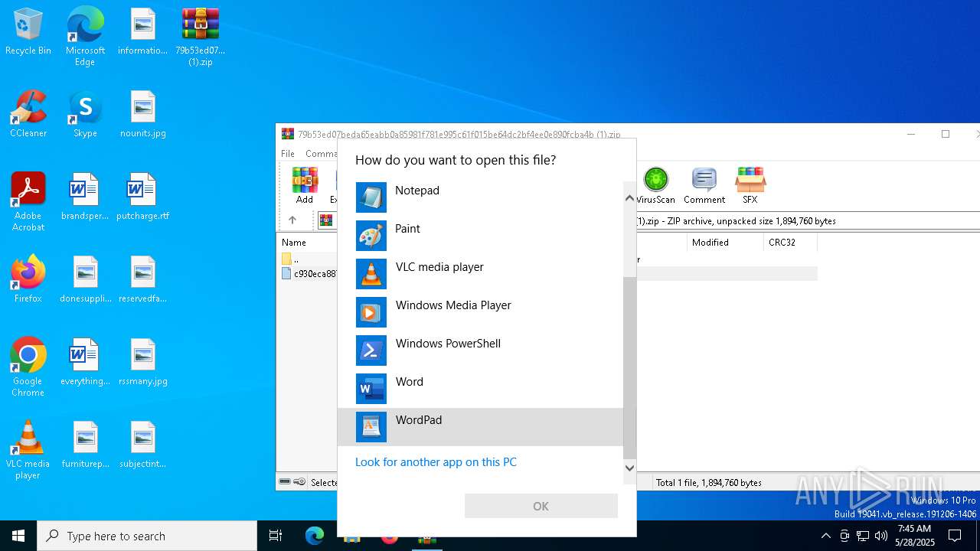The width and height of the screenshot is (980, 551).
Task: Click the taskbar search box
Action: click(147, 536)
